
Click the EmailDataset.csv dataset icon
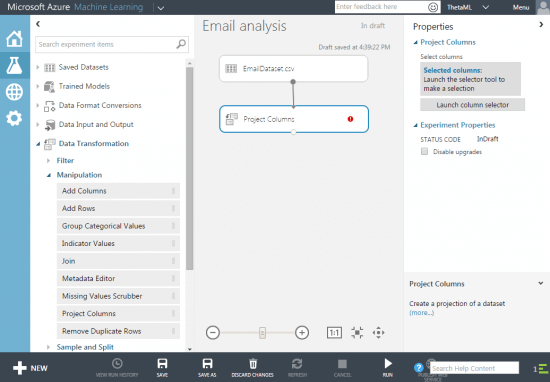tap(231, 68)
